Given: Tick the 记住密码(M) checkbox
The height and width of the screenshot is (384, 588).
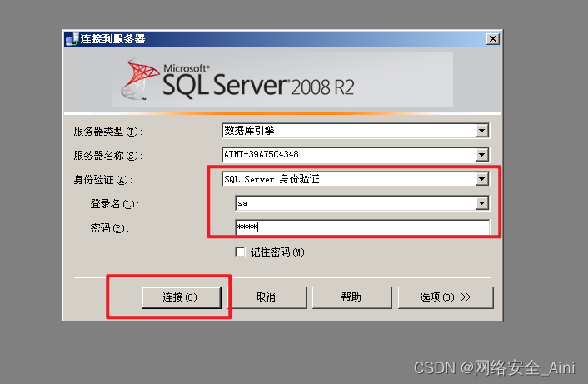Looking at the screenshot, I should 240,252.
